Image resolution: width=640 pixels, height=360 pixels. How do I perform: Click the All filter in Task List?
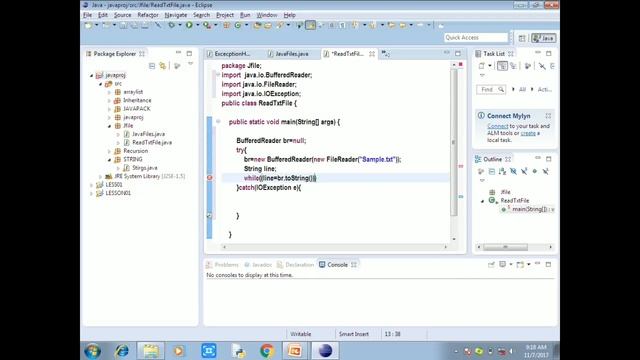coord(522,89)
